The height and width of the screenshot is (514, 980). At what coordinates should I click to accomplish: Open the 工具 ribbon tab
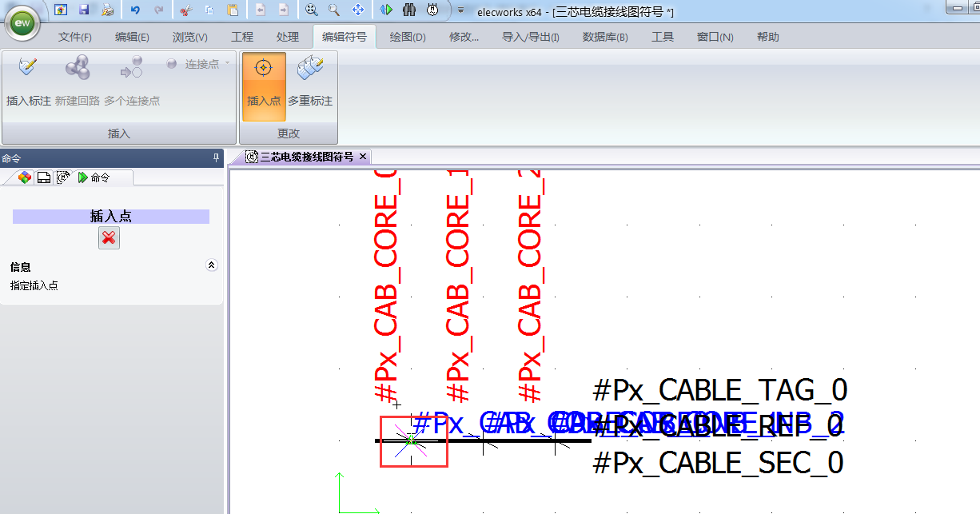click(x=663, y=37)
